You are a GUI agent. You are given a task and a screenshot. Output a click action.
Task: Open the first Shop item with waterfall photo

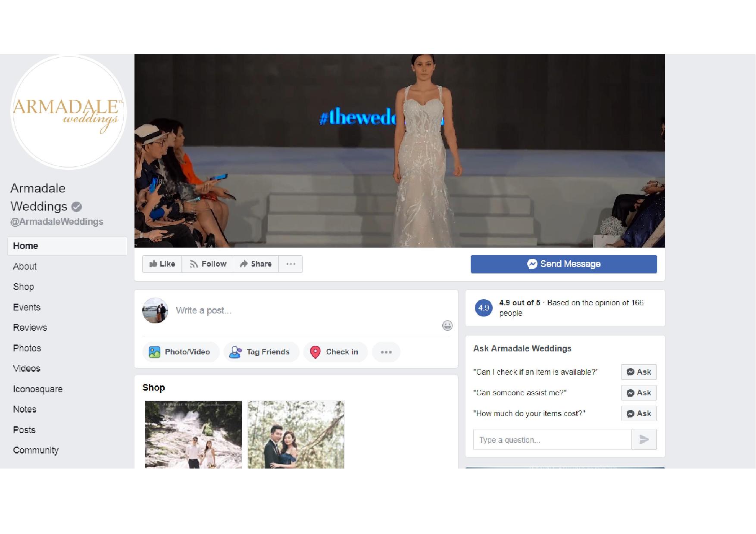click(194, 435)
